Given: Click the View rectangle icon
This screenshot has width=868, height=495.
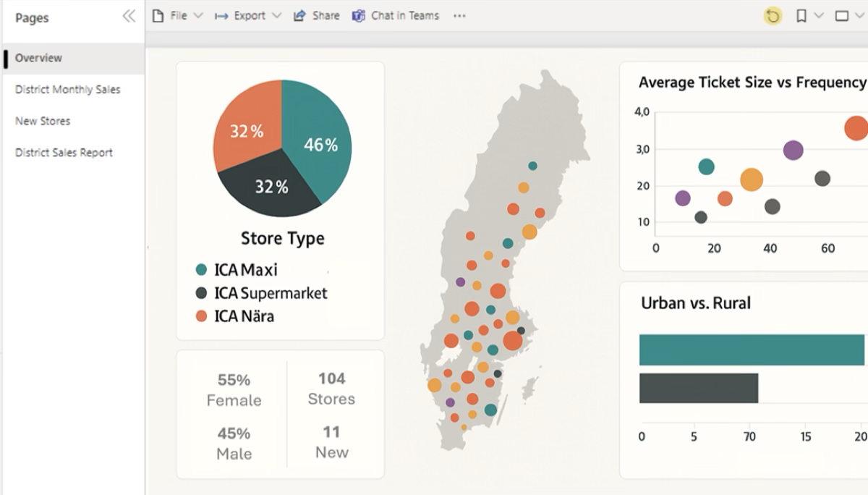Looking at the screenshot, I should [x=841, y=16].
